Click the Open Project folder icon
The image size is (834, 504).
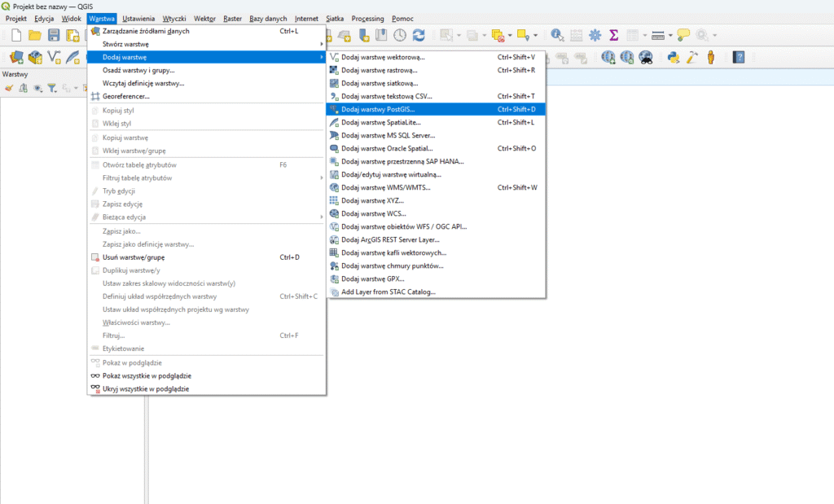click(x=34, y=35)
